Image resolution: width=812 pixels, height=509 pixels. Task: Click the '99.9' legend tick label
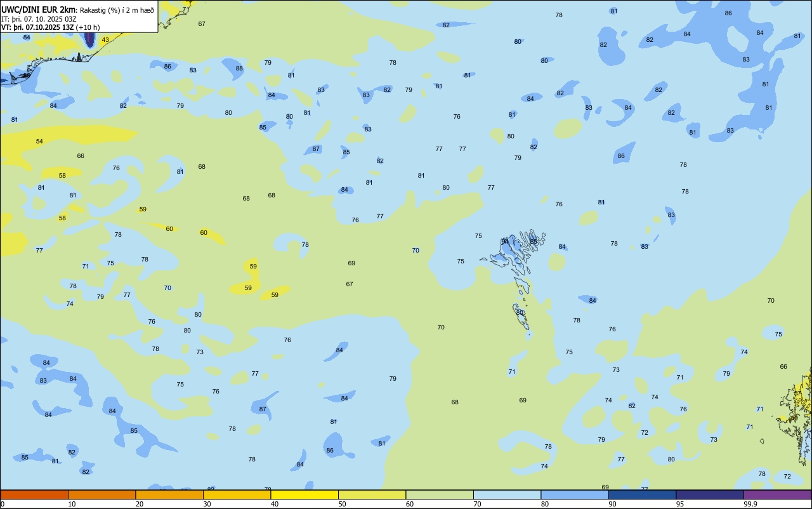click(x=750, y=504)
